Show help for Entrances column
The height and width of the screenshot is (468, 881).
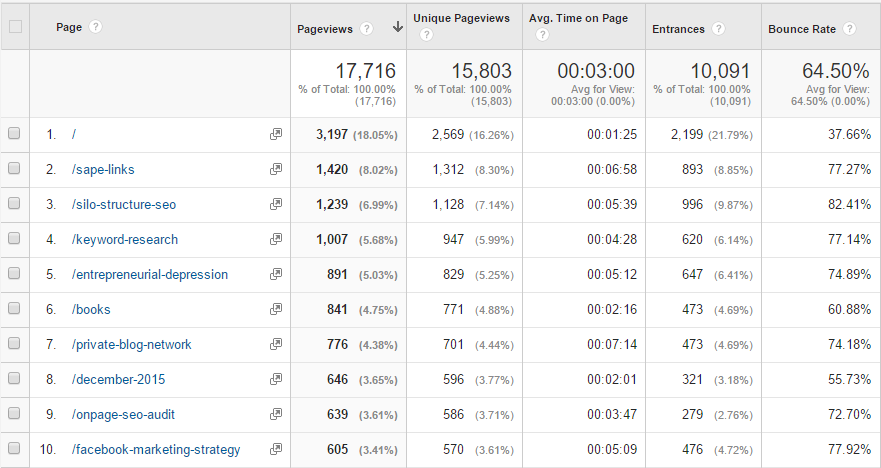tap(718, 29)
